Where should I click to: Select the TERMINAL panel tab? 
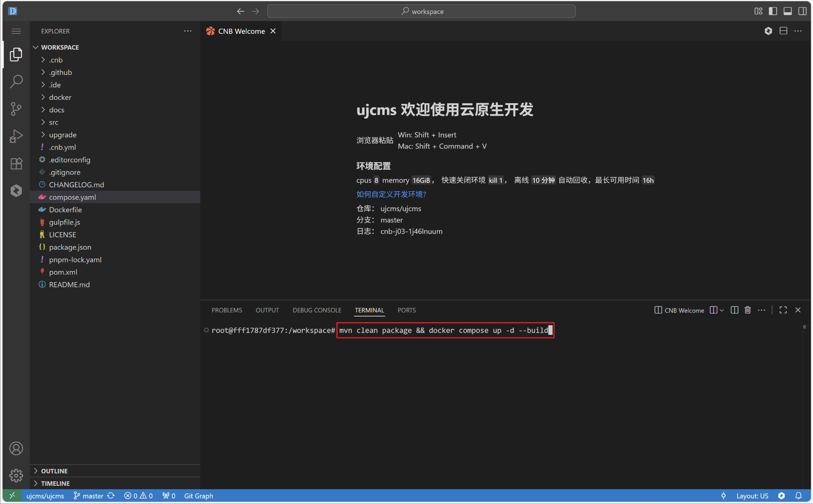click(369, 310)
